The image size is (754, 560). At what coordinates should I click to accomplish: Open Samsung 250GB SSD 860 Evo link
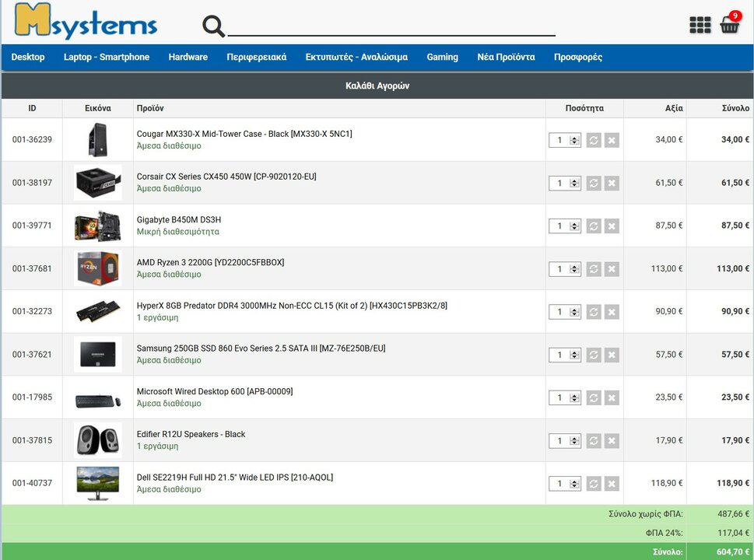point(261,348)
